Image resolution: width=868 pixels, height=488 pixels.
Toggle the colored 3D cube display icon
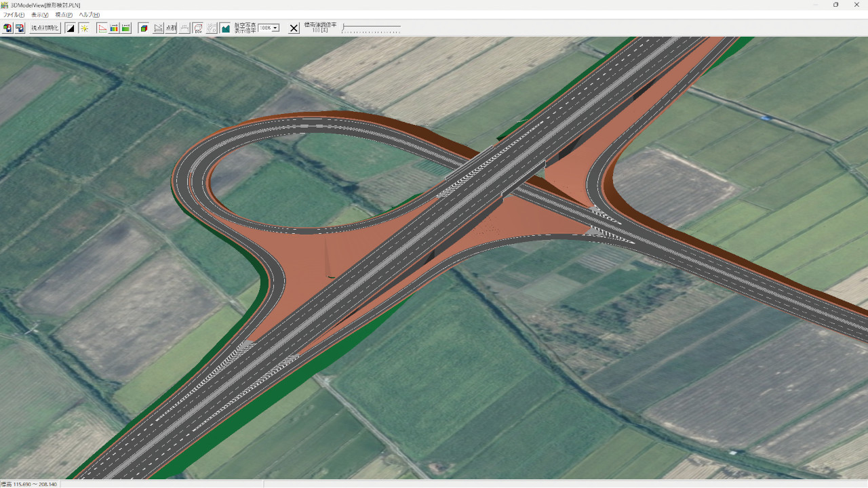(x=144, y=28)
